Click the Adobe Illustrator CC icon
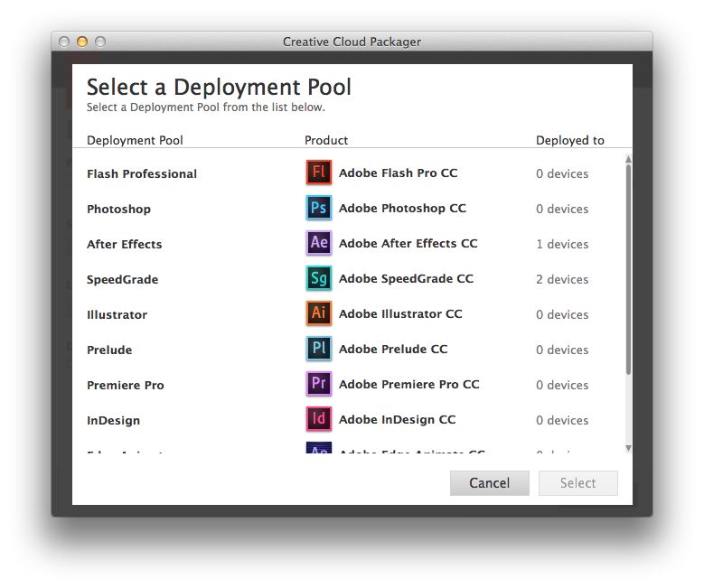This screenshot has height=588, width=704. tap(319, 313)
